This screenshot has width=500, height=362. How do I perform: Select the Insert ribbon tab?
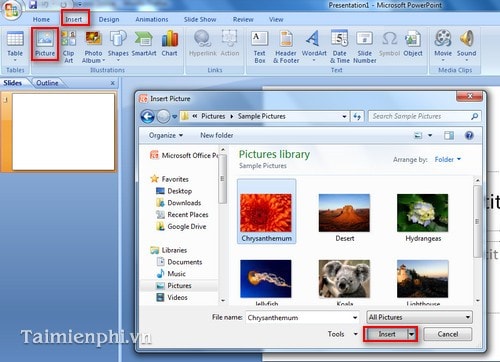pyautogui.click(x=74, y=20)
